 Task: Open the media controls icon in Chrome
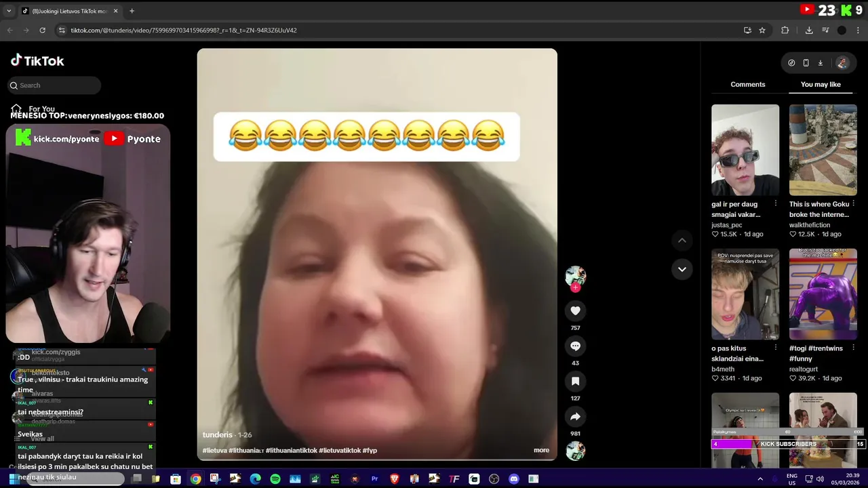[825, 30]
